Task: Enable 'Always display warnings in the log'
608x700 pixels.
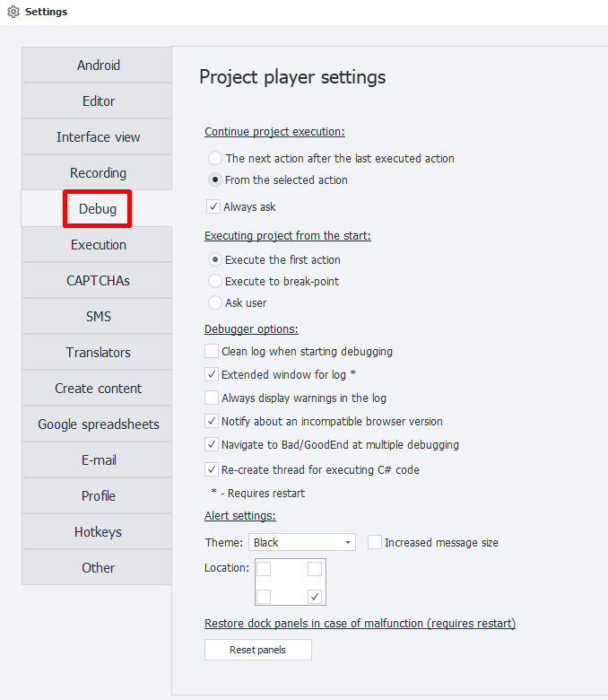Action: (x=212, y=398)
